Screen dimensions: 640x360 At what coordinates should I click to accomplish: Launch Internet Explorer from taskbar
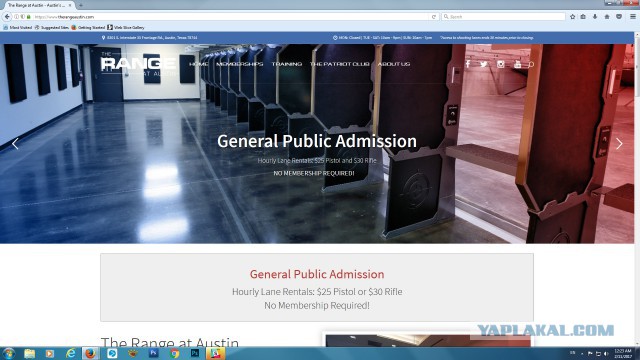pos(71,353)
